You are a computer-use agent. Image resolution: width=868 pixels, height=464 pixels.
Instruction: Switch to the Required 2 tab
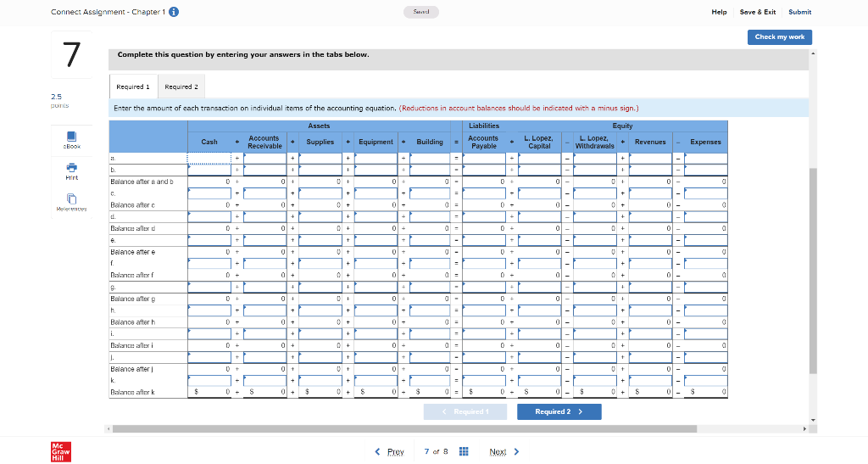181,87
